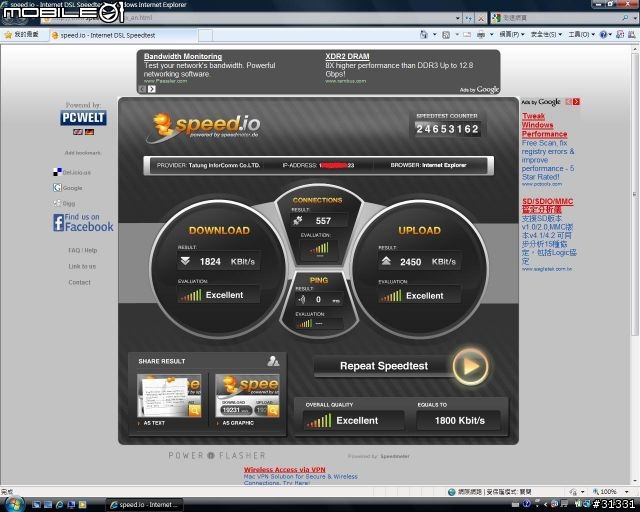
Task: Open Tweak Windows Performance ad
Action: point(544,125)
